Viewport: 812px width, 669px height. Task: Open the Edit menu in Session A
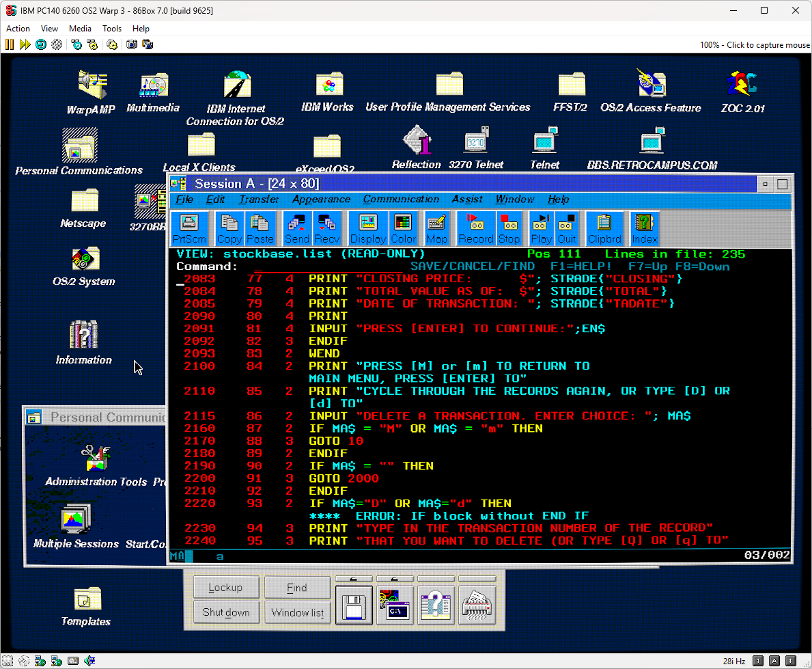tap(215, 200)
